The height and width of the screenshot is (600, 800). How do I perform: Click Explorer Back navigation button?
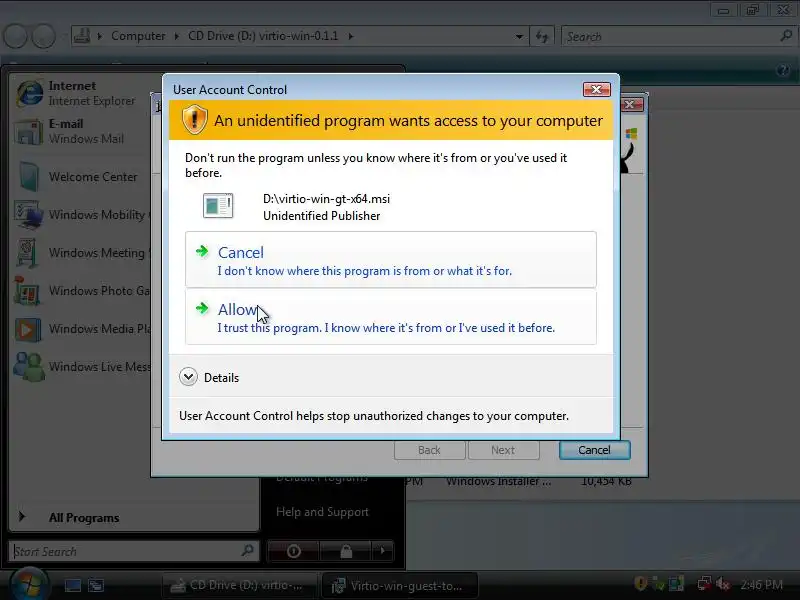pos(15,36)
